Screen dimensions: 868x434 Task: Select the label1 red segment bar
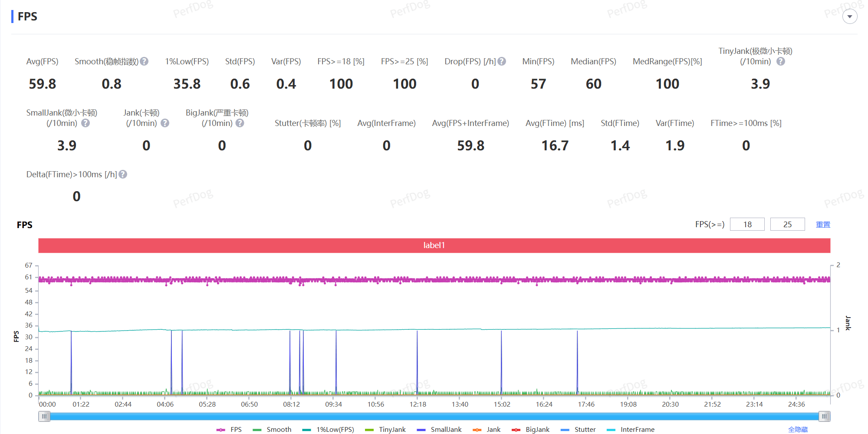434,245
